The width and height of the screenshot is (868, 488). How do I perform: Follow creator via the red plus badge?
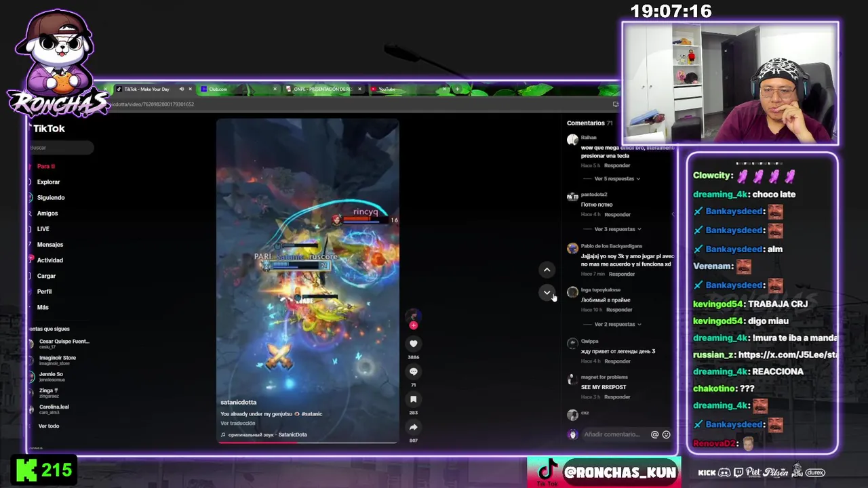413,325
